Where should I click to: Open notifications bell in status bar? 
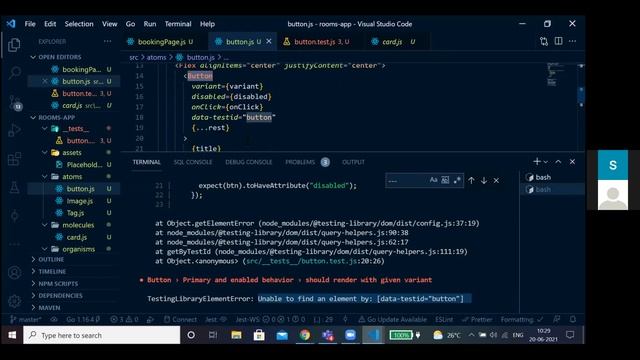[573, 319]
